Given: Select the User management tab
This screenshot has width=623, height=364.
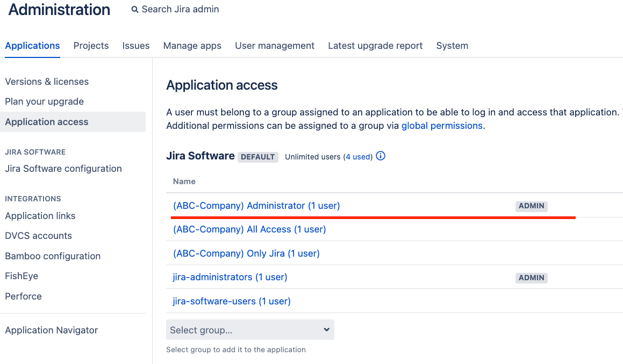Looking at the screenshot, I should pyautogui.click(x=275, y=46).
